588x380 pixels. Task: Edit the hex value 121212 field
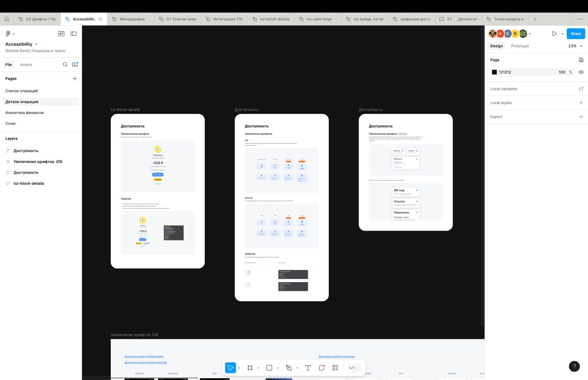[x=505, y=72]
